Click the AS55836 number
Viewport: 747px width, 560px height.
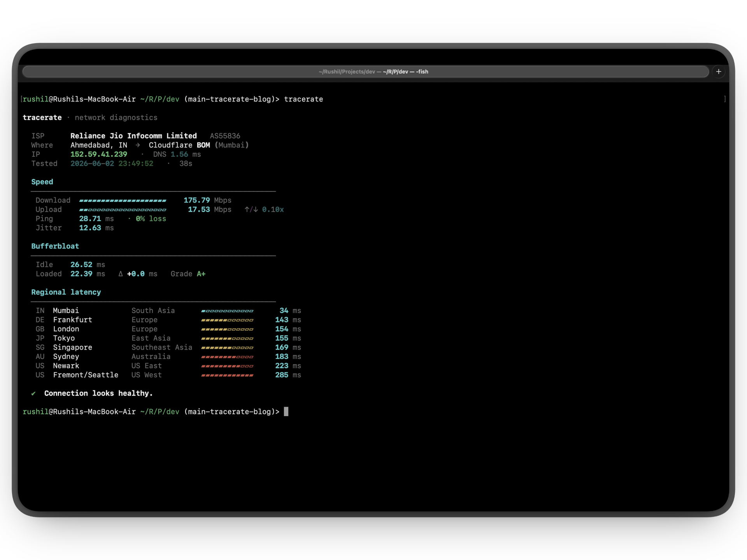(225, 136)
